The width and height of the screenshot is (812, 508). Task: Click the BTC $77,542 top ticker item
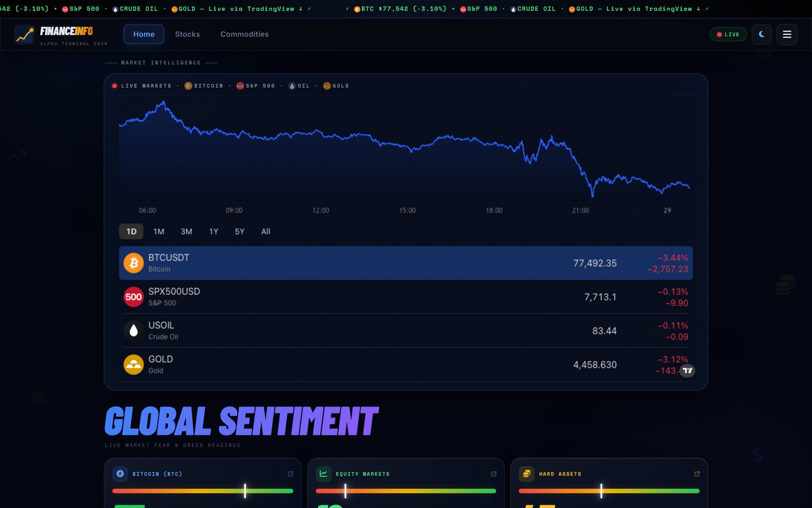coord(400,9)
